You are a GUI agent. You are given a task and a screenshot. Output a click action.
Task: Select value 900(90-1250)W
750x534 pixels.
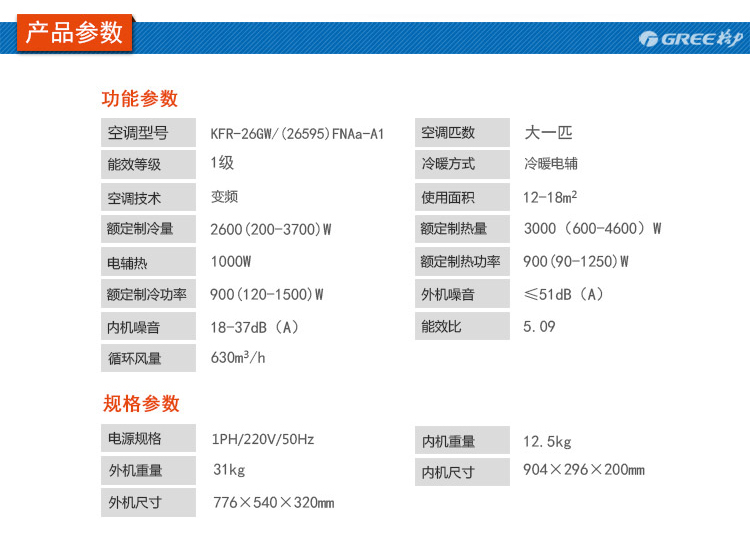click(x=576, y=261)
